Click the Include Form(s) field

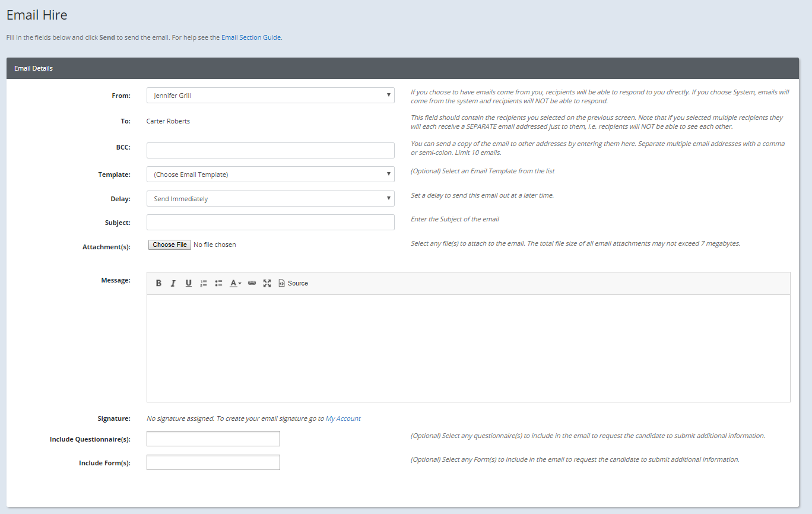coord(213,462)
